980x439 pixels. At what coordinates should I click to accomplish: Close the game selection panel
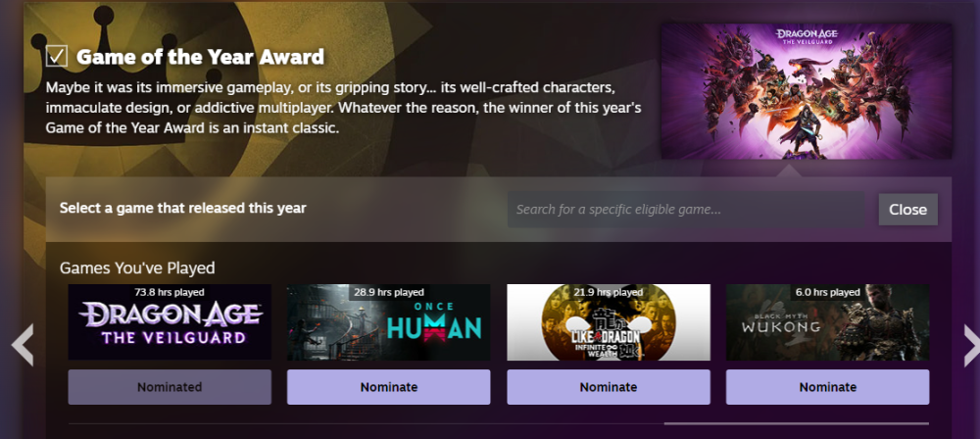(x=907, y=210)
